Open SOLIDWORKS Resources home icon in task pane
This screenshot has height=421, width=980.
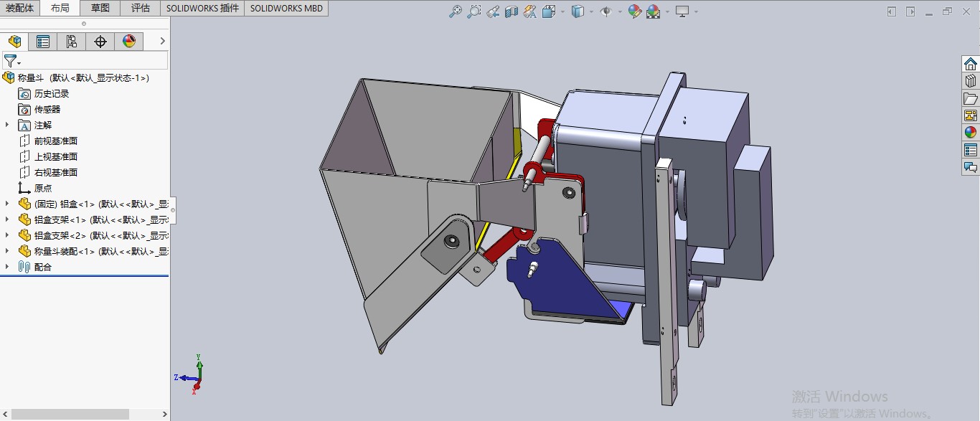(x=971, y=63)
